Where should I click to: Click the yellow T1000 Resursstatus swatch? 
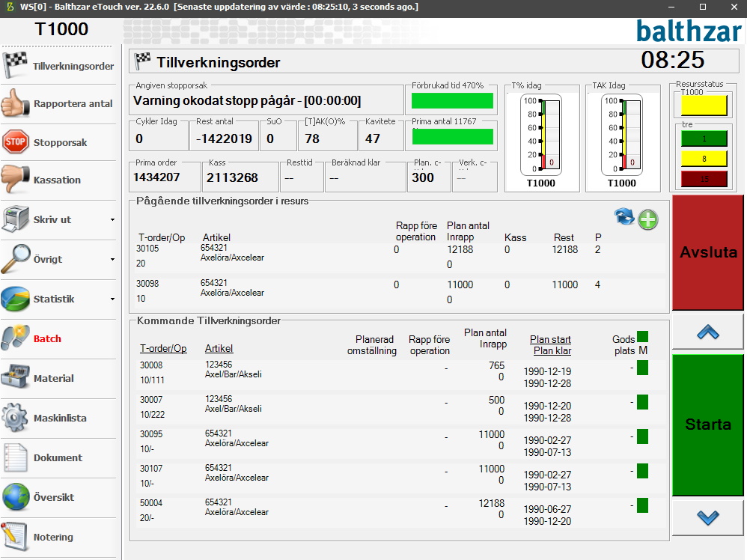[x=704, y=106]
